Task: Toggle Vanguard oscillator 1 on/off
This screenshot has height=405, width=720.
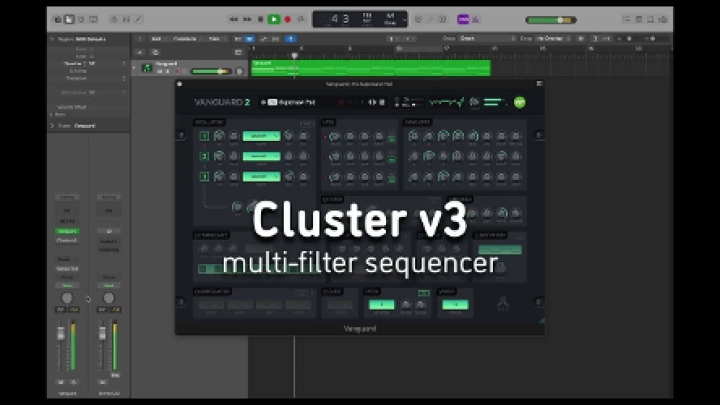Action: click(x=204, y=136)
